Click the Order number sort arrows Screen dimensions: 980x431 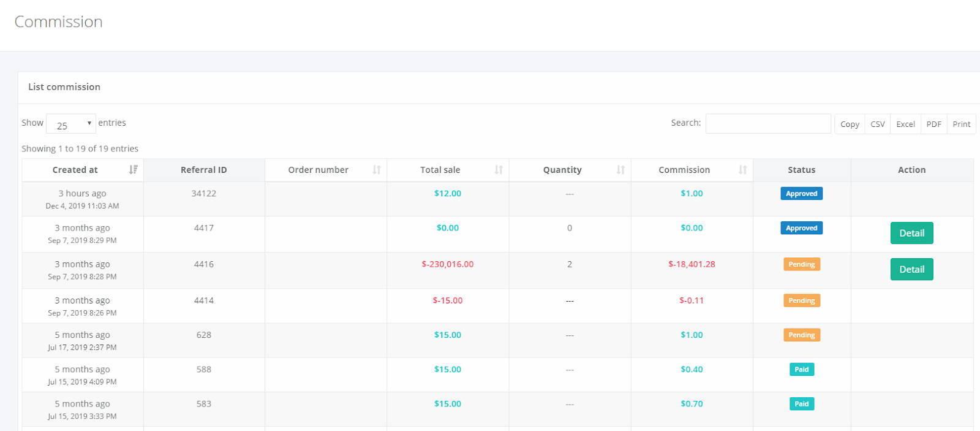pos(377,170)
